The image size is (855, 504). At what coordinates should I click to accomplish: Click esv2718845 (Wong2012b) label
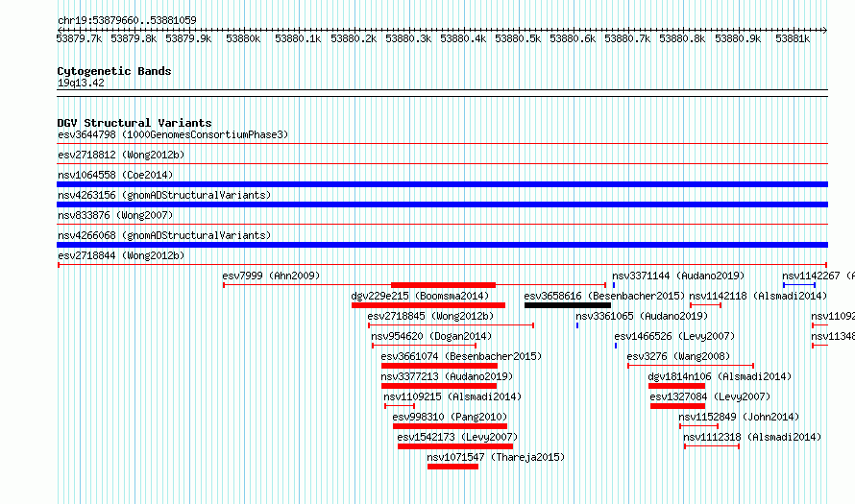point(430,316)
